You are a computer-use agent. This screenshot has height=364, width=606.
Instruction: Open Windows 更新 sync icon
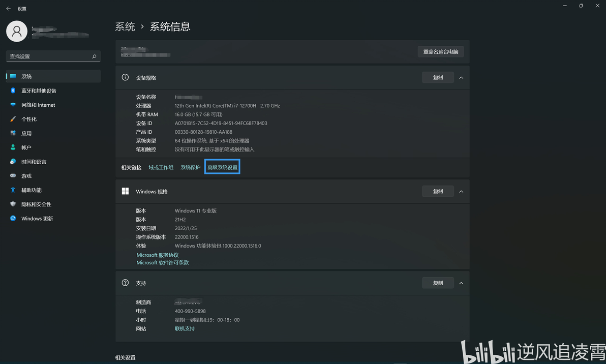(x=13, y=218)
